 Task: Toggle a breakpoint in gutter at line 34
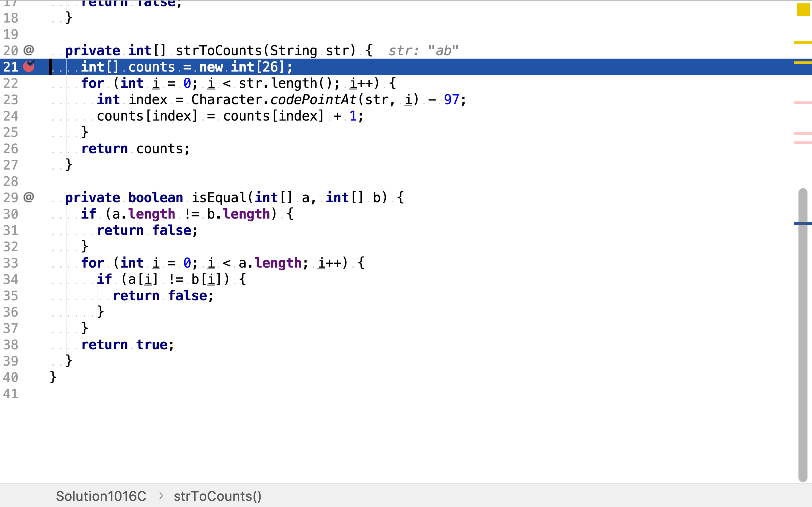(29, 279)
